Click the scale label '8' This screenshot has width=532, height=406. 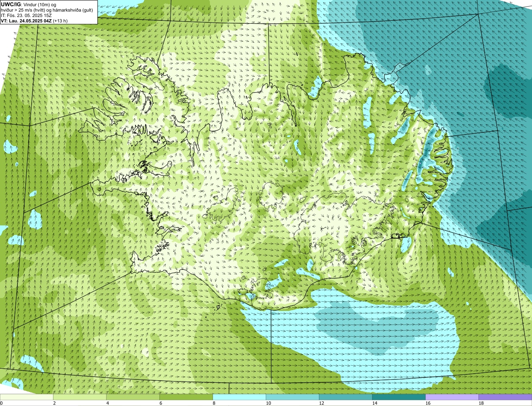click(214, 403)
